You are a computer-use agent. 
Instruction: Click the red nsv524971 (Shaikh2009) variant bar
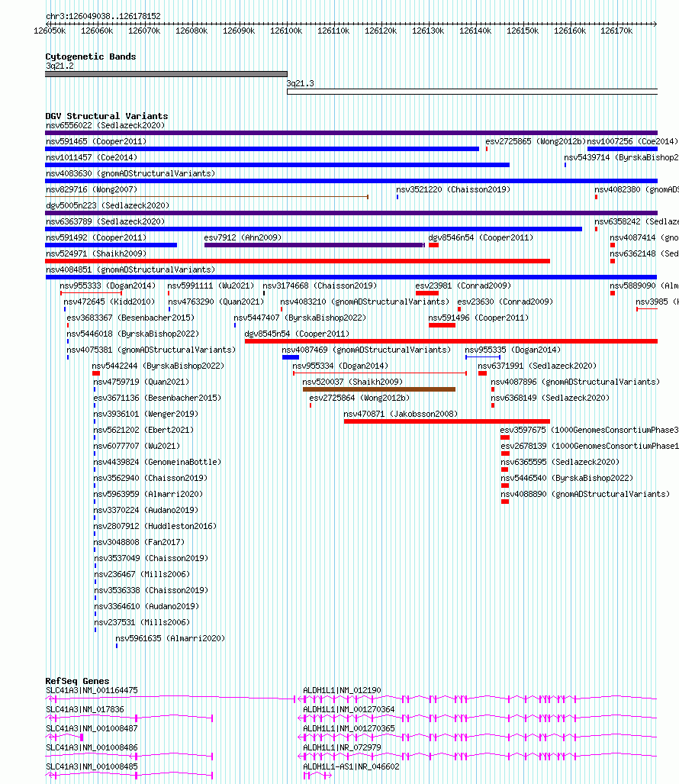point(298,261)
